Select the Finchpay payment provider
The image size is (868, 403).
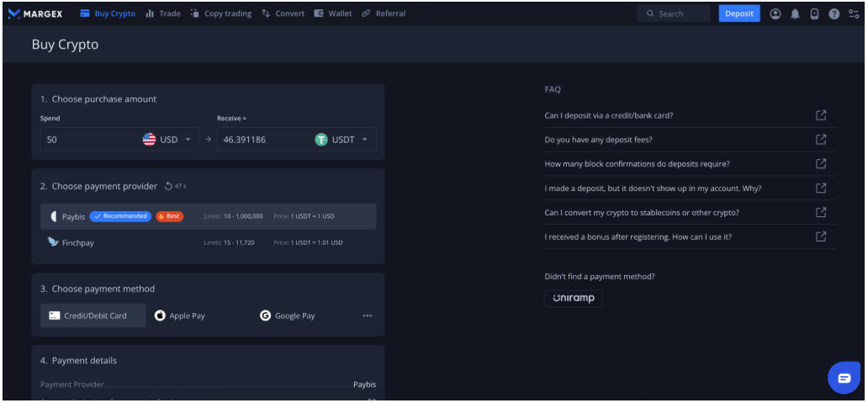coord(208,242)
